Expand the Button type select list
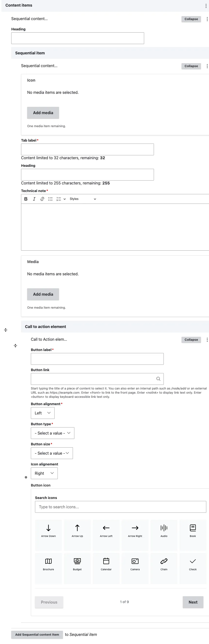The image size is (209, 644). click(52, 433)
